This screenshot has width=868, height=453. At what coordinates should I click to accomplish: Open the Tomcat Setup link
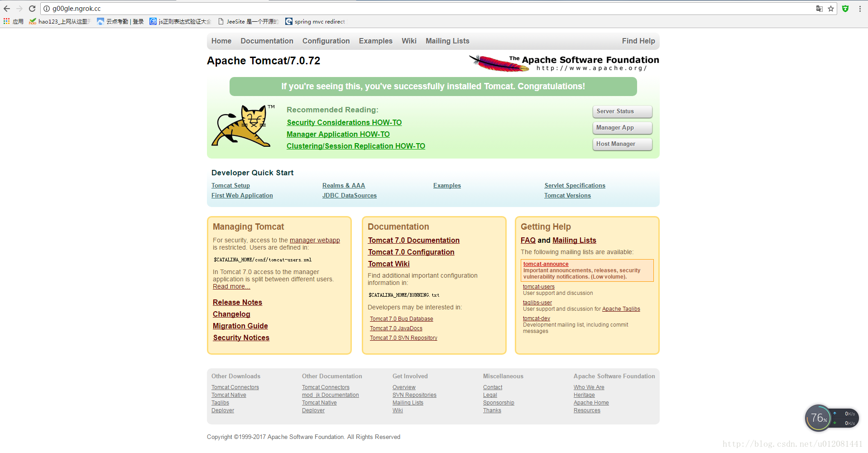(230, 185)
